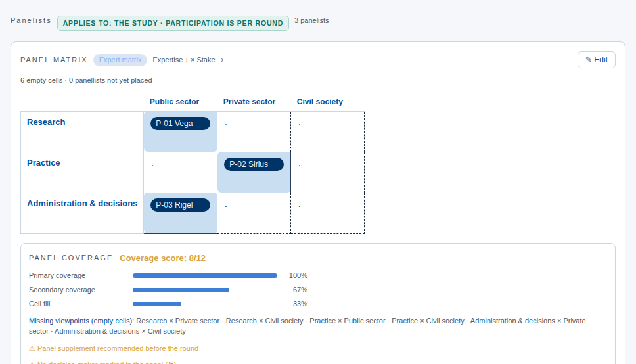Click the empty Research × Private sector cell
The image size is (636, 364).
(x=254, y=132)
